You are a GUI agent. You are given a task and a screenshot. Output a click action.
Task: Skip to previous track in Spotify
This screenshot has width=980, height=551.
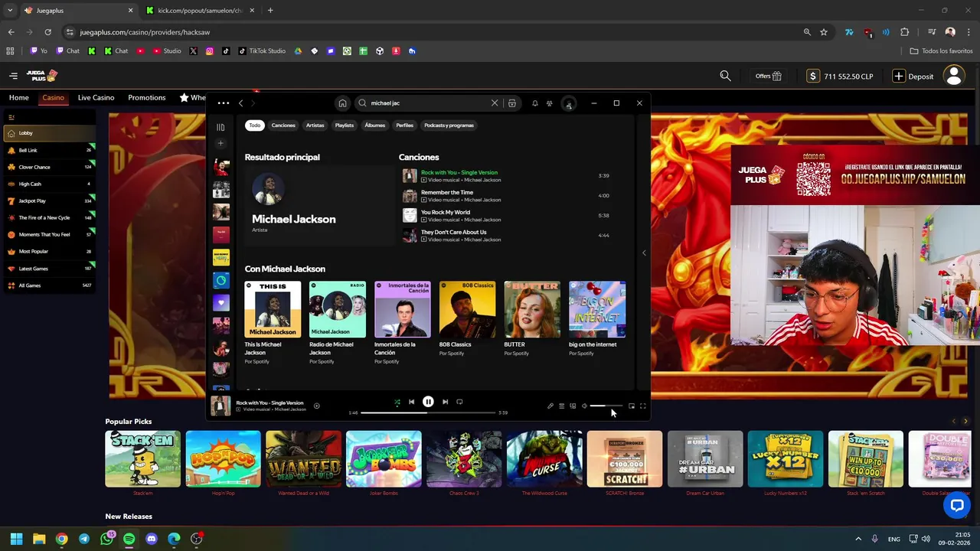411,402
